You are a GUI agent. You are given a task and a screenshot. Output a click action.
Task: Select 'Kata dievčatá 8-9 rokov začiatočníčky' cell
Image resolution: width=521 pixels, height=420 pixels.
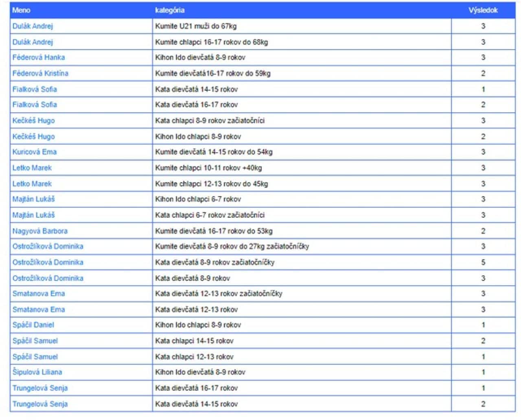[302, 262]
